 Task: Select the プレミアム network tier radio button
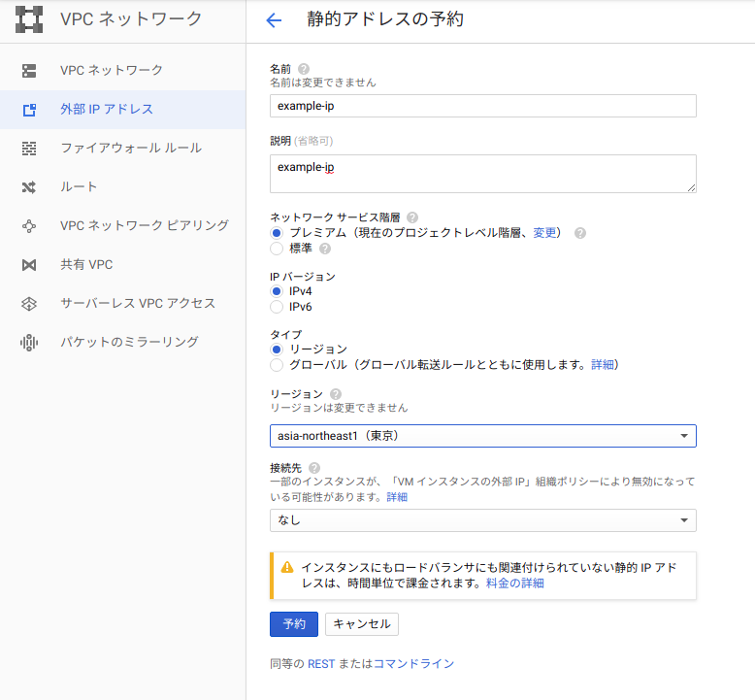277,233
